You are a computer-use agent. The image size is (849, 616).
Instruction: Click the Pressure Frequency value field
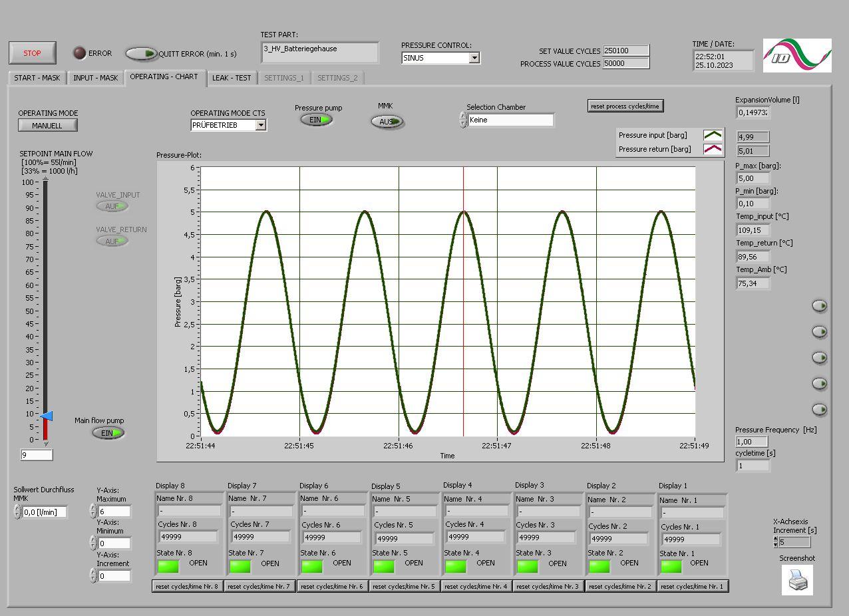752,442
